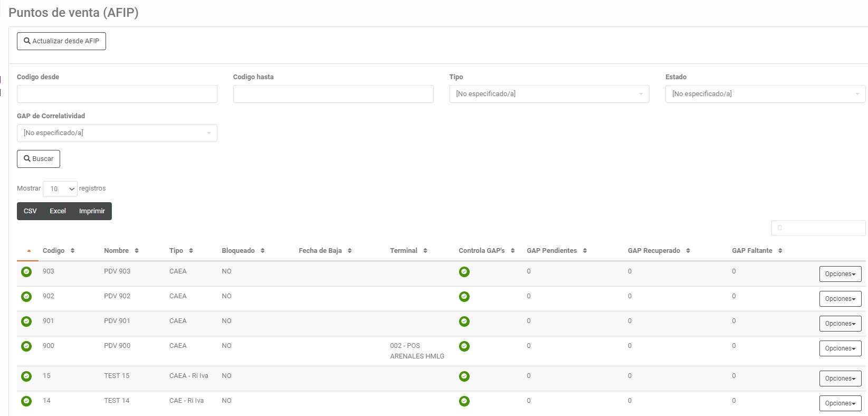Screen dimensions: 868x416
Task: Export table using Excel button
Action: coord(58,211)
